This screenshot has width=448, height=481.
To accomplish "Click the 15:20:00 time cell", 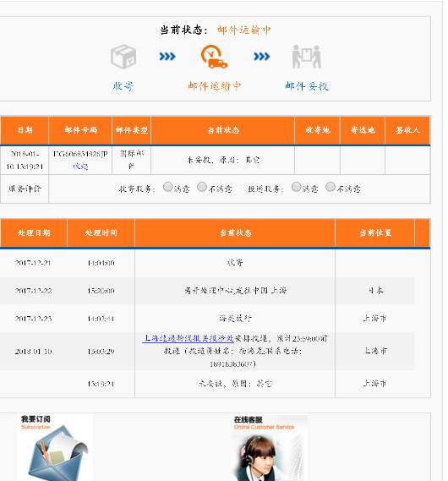I will [101, 291].
